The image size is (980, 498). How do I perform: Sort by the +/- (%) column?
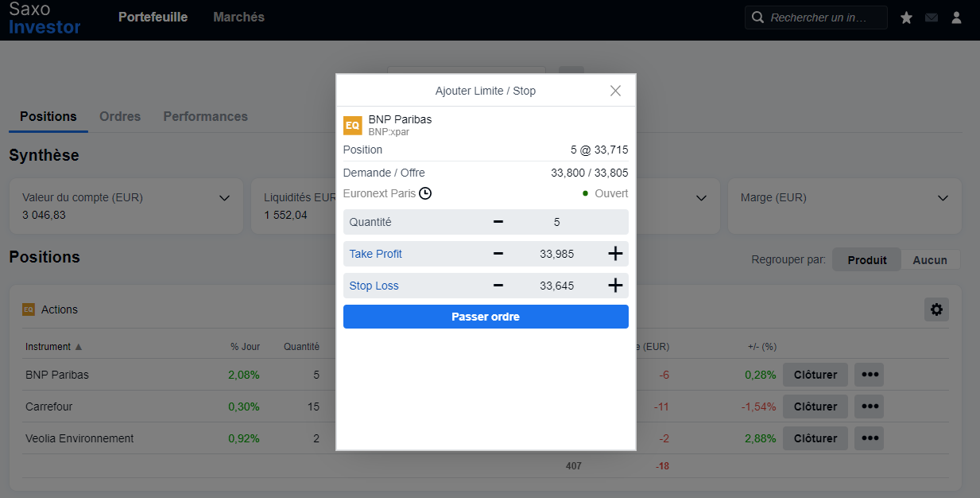[762, 347]
